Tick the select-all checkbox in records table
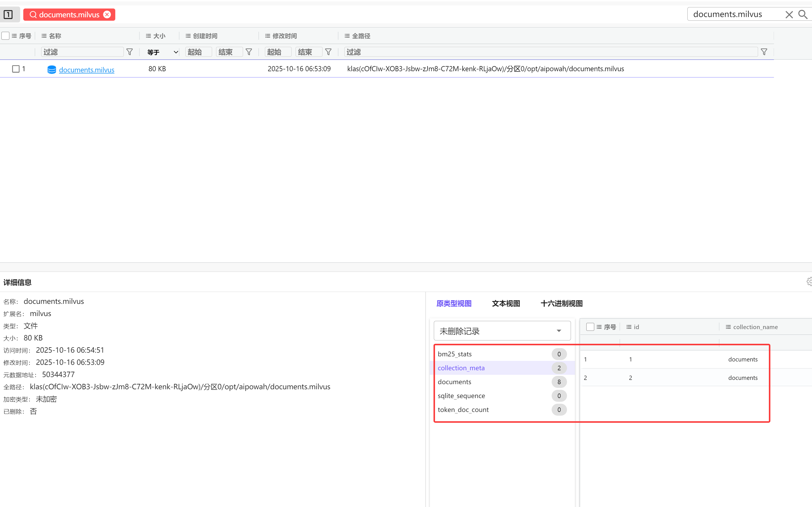 click(590, 327)
